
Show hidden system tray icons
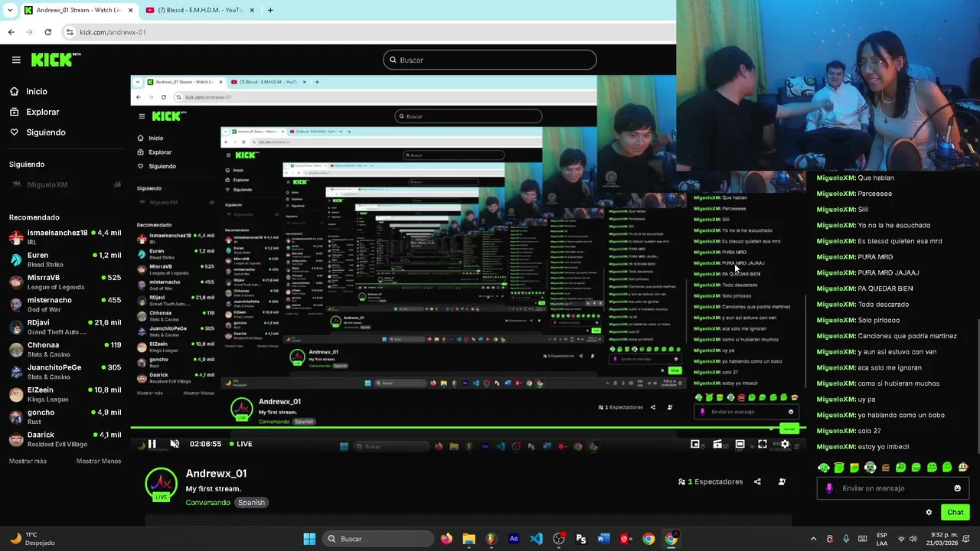813,539
